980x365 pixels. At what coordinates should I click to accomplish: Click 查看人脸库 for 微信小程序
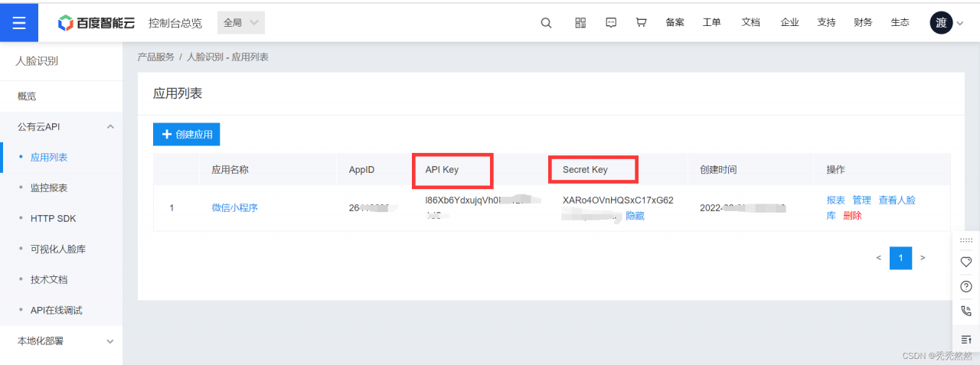pos(897,200)
